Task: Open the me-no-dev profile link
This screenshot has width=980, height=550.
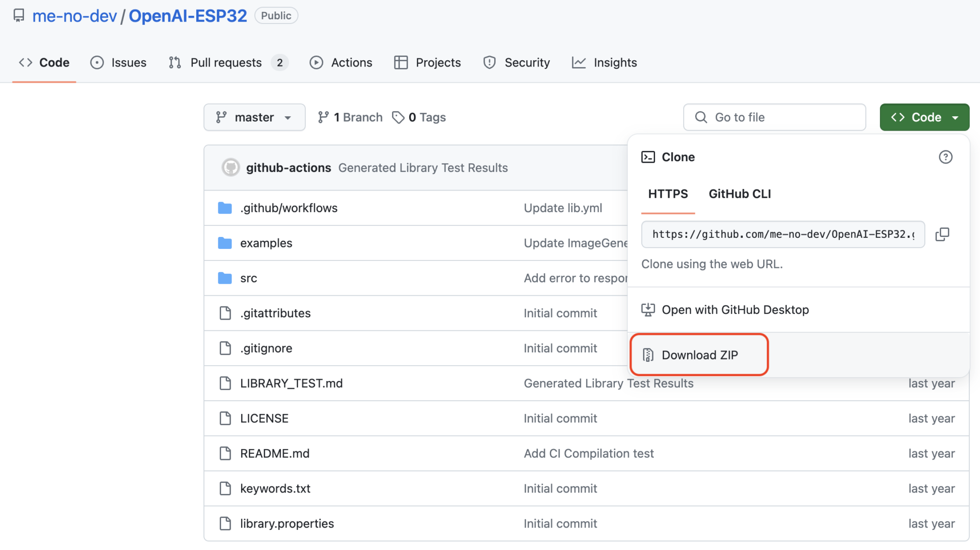Action: point(75,15)
